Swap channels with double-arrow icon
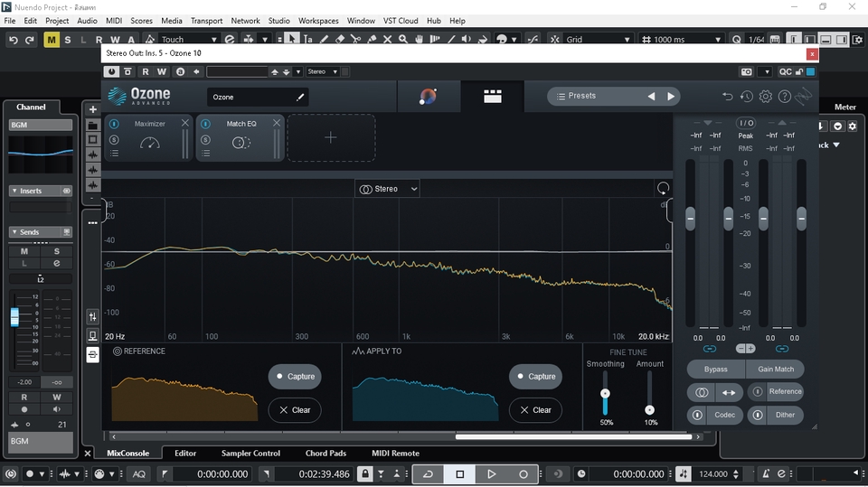The height and width of the screenshot is (487, 868). click(x=729, y=392)
